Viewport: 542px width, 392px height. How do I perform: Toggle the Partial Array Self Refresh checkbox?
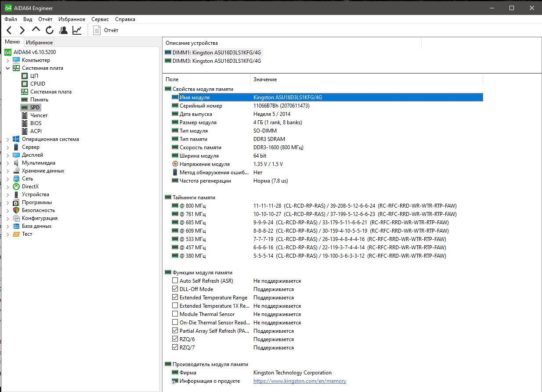[x=175, y=331]
